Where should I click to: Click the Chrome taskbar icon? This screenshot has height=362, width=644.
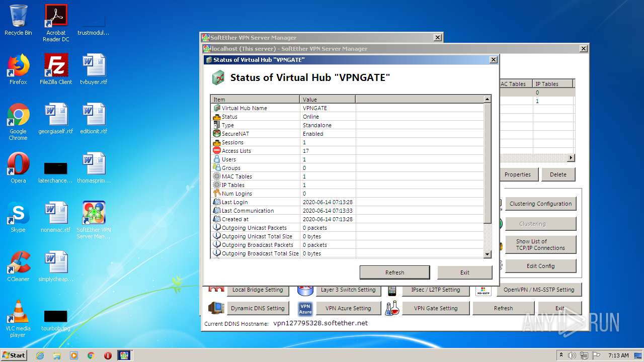[x=91, y=355]
